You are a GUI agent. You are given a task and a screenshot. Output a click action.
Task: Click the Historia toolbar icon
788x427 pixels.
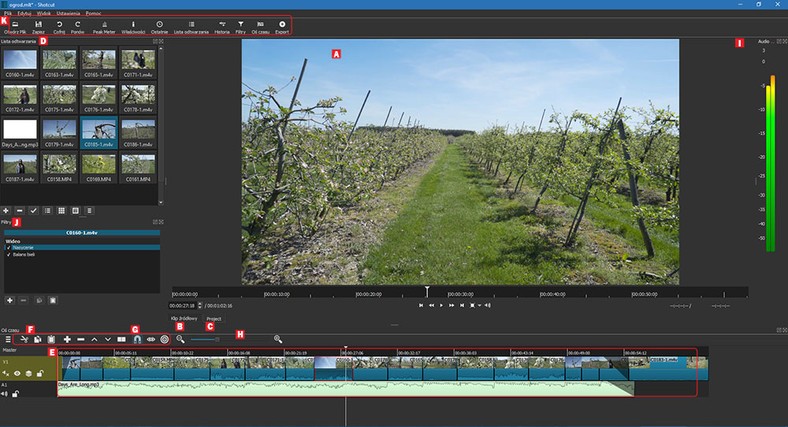click(x=221, y=26)
